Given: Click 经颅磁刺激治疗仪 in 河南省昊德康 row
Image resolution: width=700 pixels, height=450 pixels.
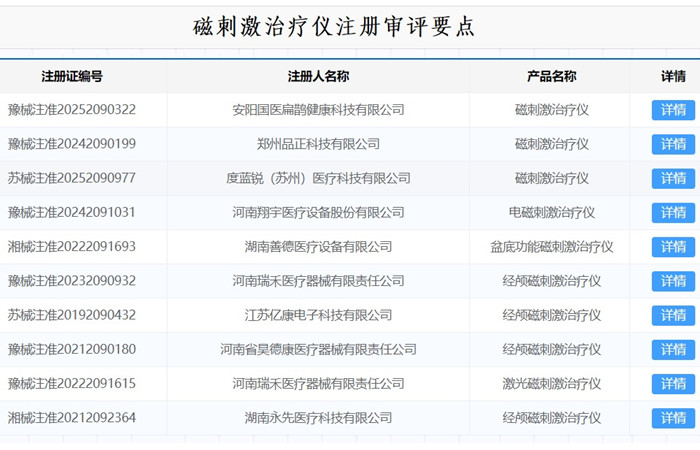Looking at the screenshot, I should coord(552,350).
